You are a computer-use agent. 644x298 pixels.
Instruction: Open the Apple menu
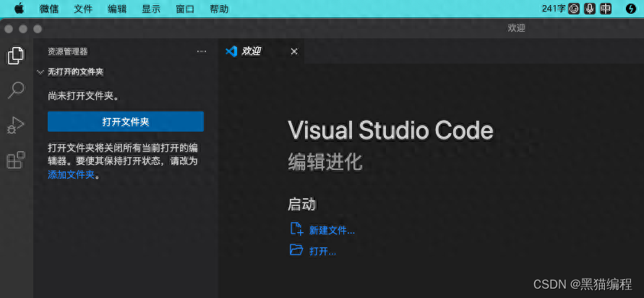[20, 9]
